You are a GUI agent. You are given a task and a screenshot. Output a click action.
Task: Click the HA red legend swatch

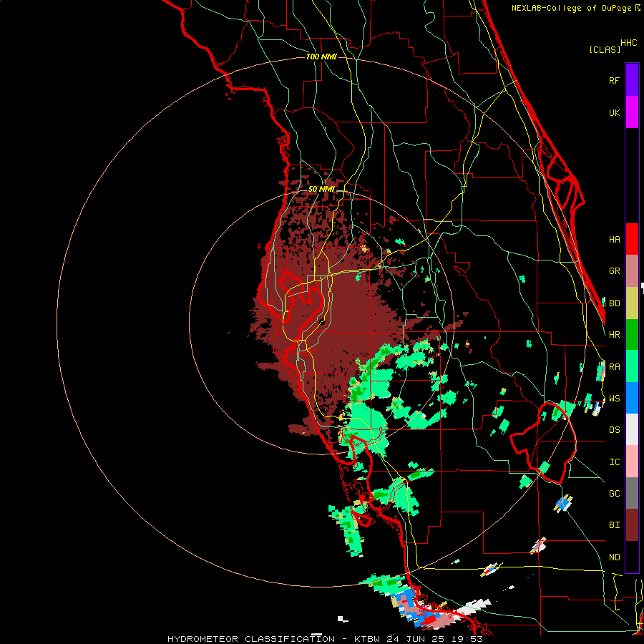pyautogui.click(x=632, y=239)
